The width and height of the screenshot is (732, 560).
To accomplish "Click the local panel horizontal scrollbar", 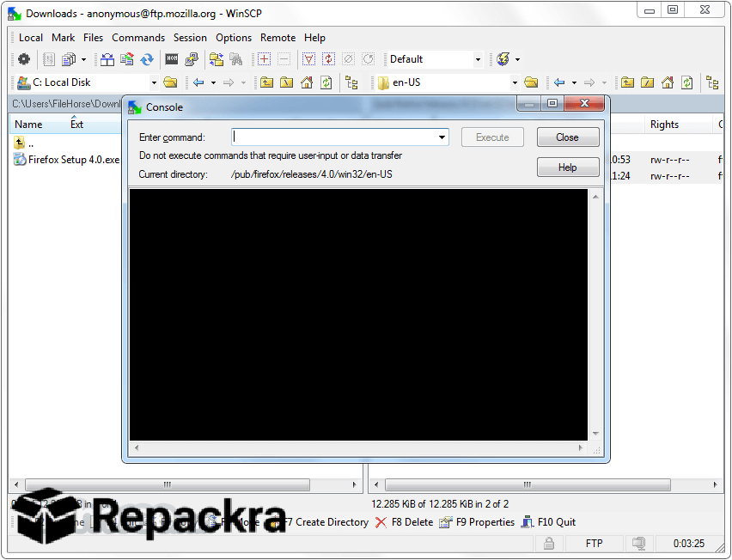I will point(168,485).
